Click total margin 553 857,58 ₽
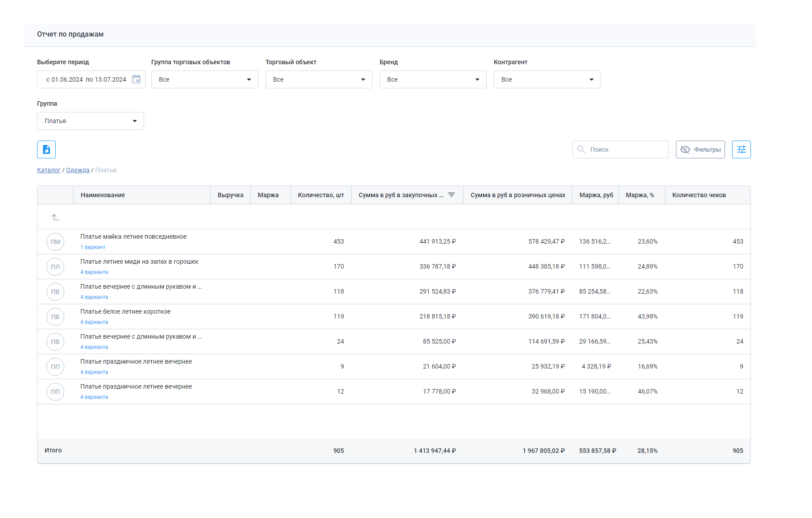The width and height of the screenshot is (812, 518). tap(598, 451)
